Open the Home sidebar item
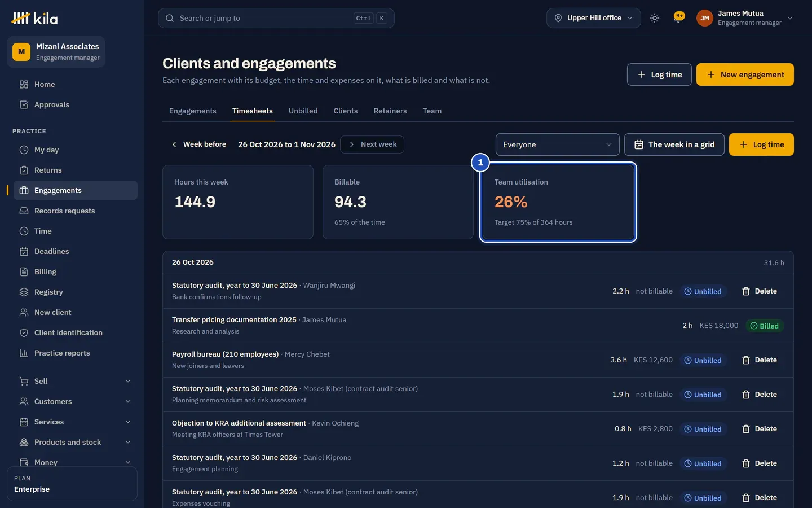The image size is (812, 508). [x=76, y=85]
